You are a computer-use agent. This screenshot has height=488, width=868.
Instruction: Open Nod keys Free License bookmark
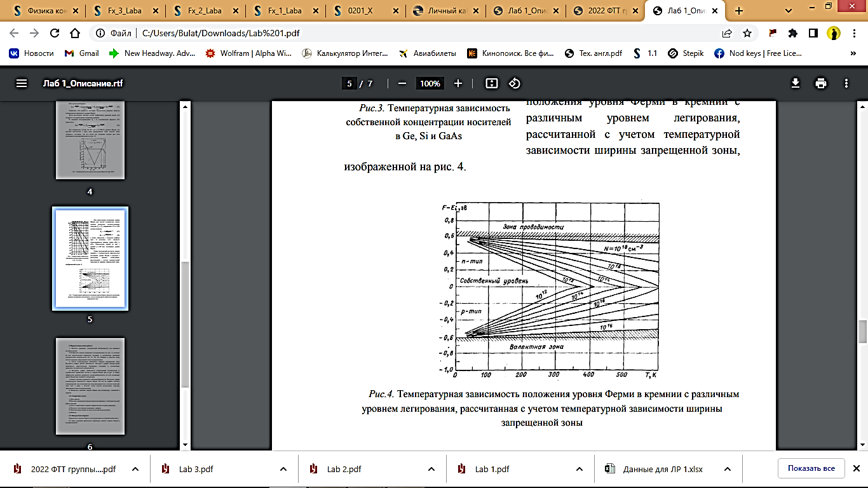point(758,53)
